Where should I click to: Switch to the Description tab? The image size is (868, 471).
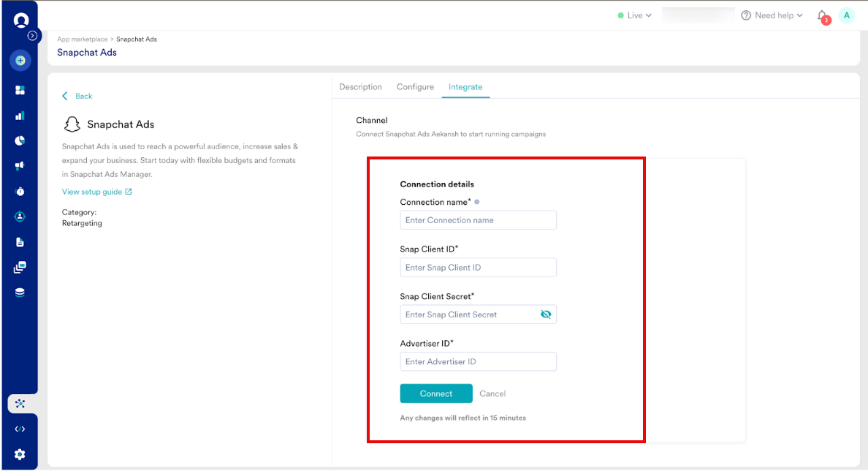[360, 86]
